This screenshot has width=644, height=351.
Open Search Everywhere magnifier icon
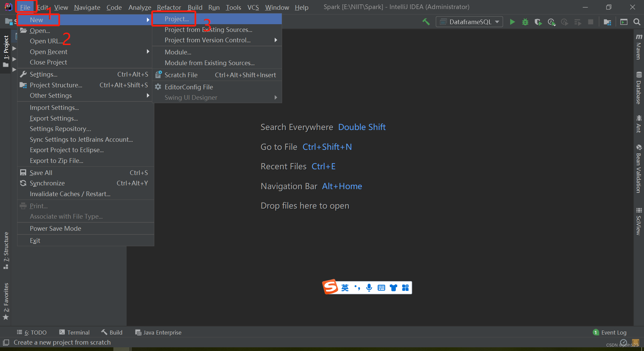[x=637, y=22]
